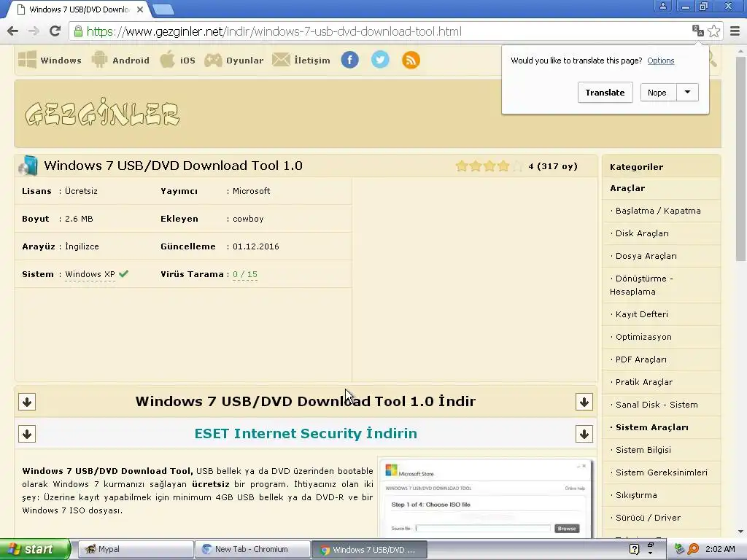
Task: Open Sistem Araçları category
Action: tap(651, 427)
